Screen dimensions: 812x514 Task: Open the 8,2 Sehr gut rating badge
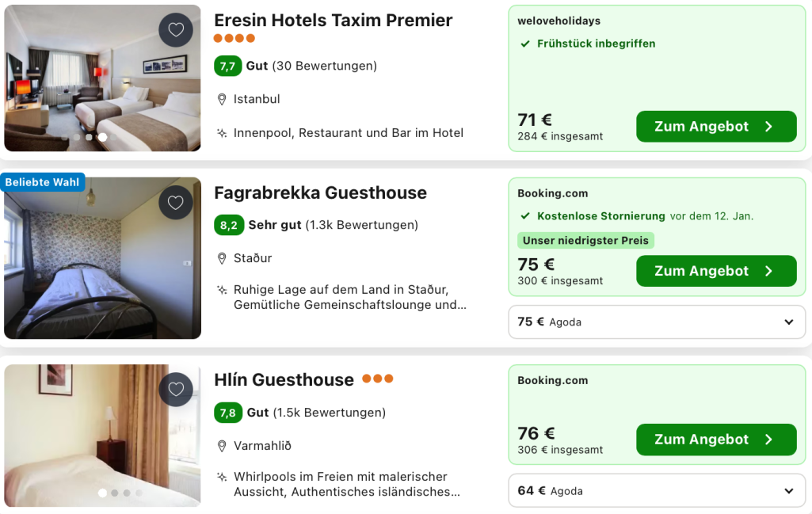pos(229,225)
